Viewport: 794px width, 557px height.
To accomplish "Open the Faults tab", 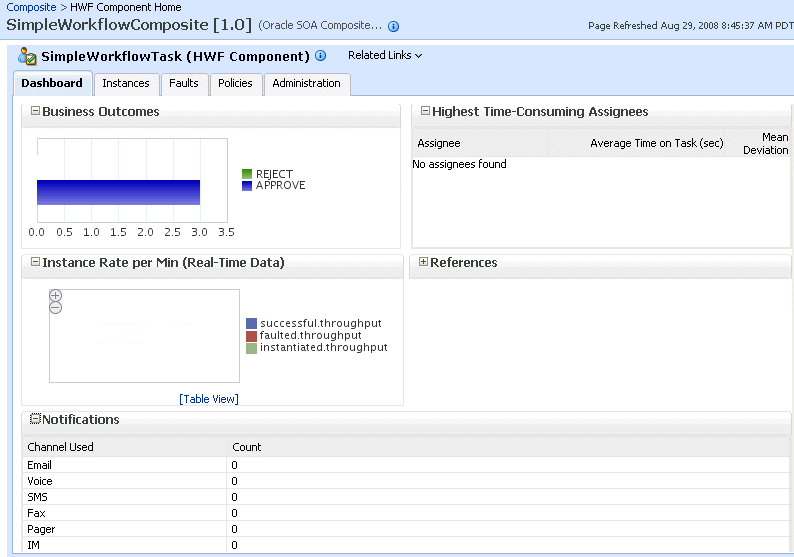I will point(183,84).
